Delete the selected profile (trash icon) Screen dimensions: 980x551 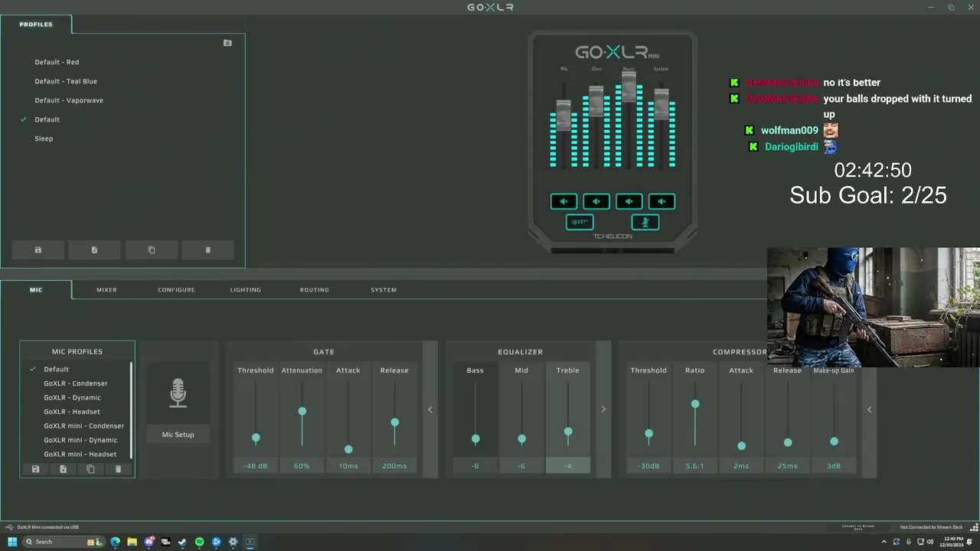207,250
